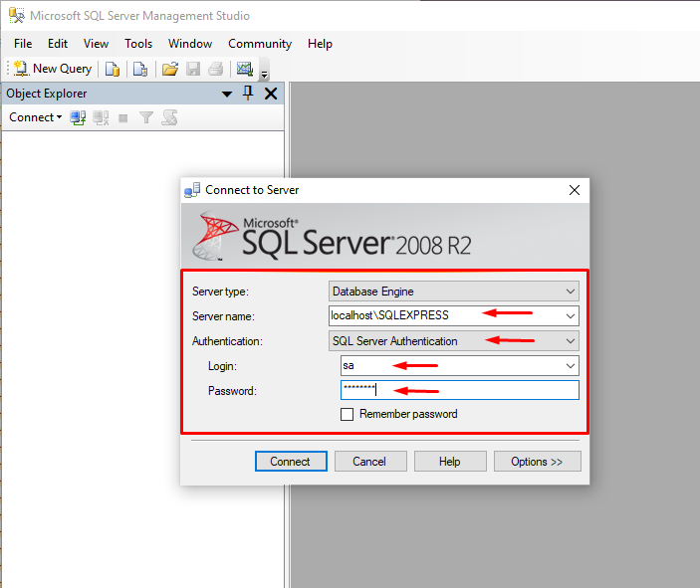This screenshot has height=588, width=700.
Task: Open the Window menu
Action: pos(190,44)
